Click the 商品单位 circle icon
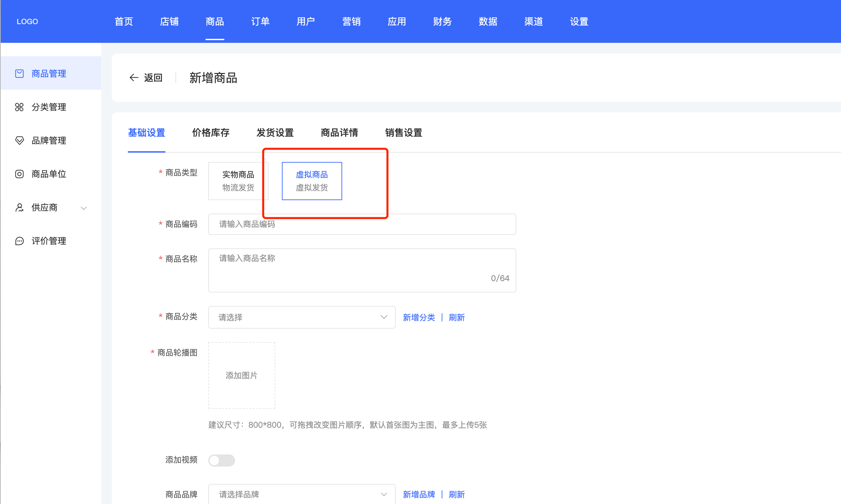 tap(19, 174)
